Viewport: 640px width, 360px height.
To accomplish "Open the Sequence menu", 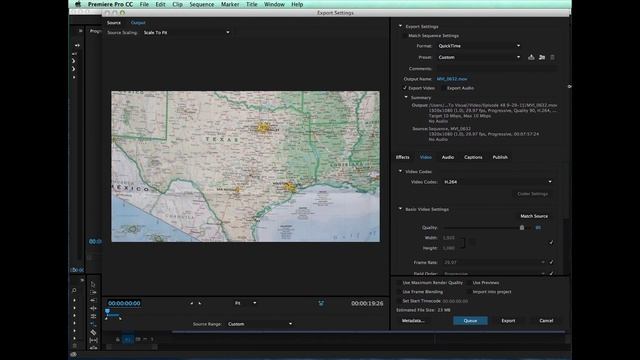I will [x=202, y=4].
